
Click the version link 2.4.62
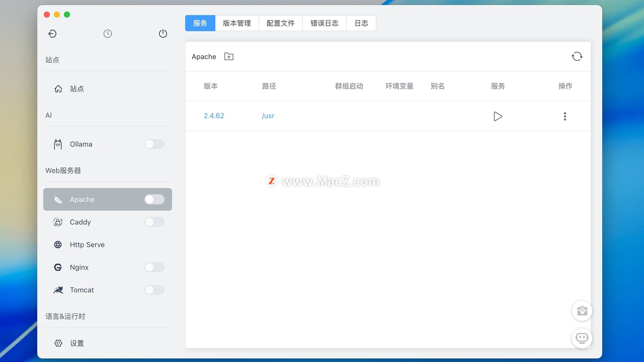[214, 116]
